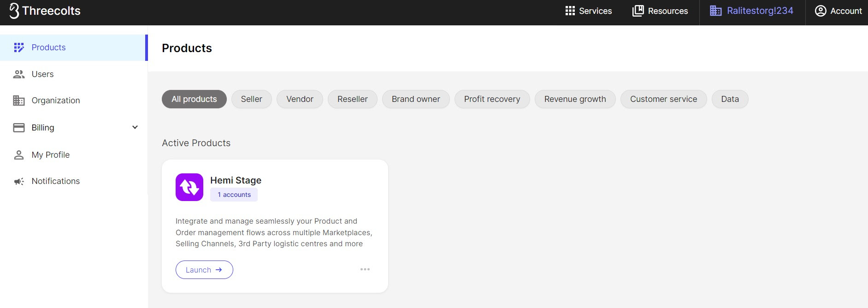Click the Users people icon
This screenshot has height=308, width=868.
click(19, 74)
